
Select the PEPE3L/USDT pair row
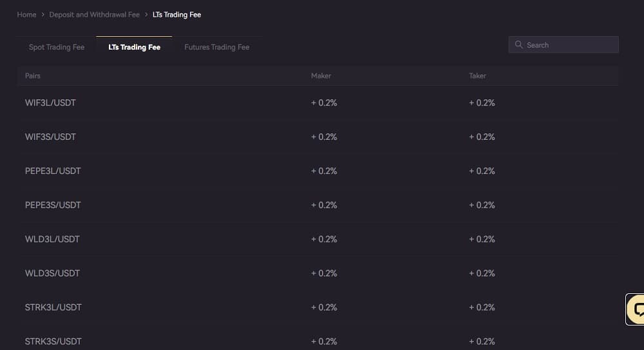pyautogui.click(x=318, y=171)
